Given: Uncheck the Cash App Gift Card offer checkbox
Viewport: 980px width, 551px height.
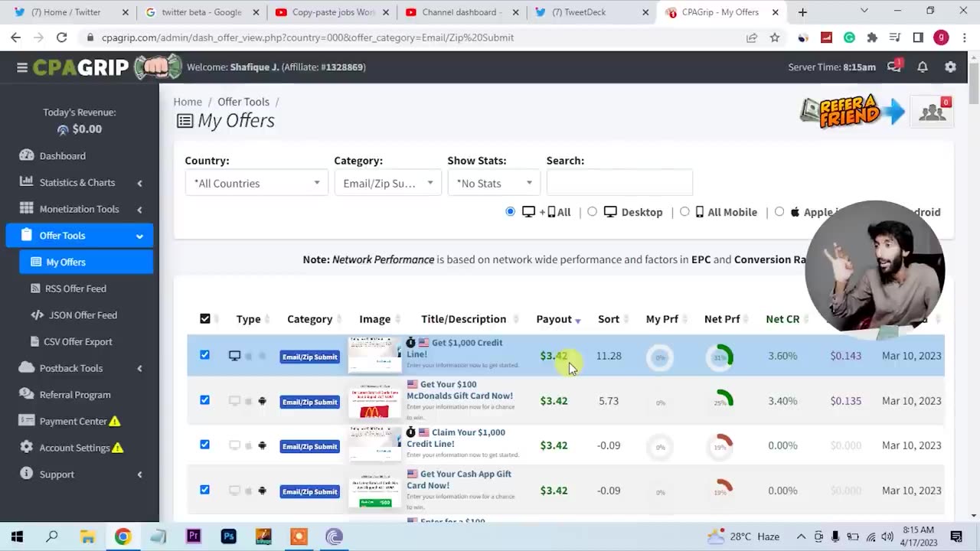Looking at the screenshot, I should [x=204, y=490].
